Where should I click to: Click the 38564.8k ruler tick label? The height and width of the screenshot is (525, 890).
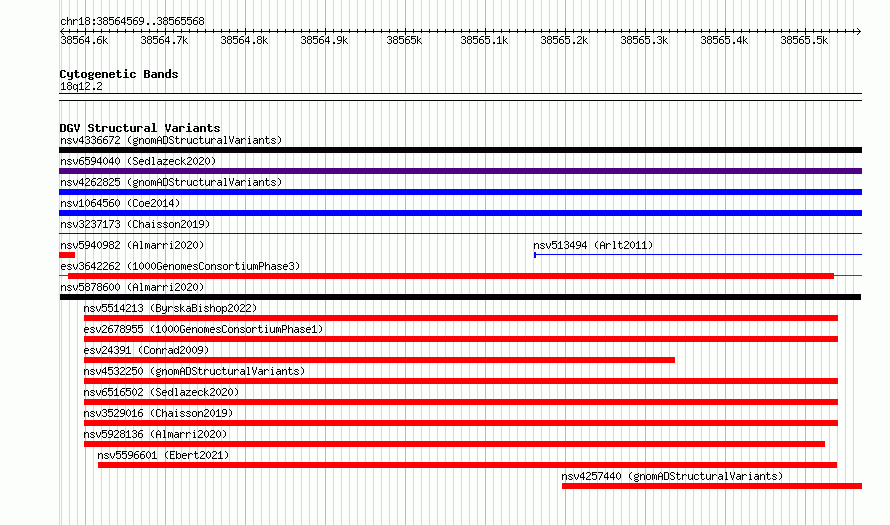(x=244, y=40)
